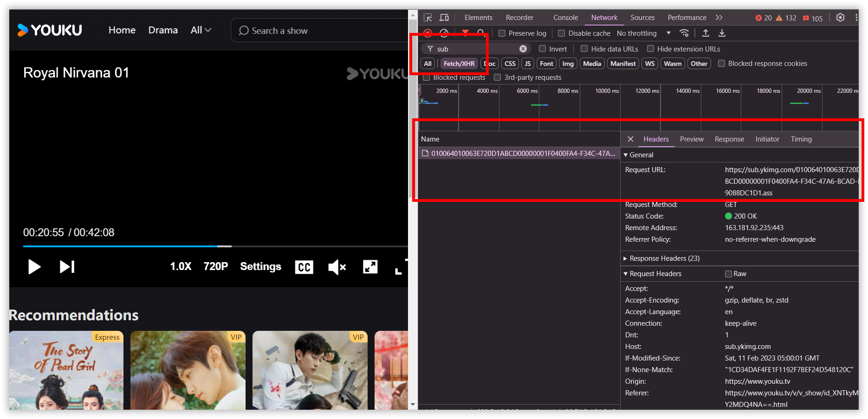
Task: Check Hide data URLs
Action: tap(584, 49)
